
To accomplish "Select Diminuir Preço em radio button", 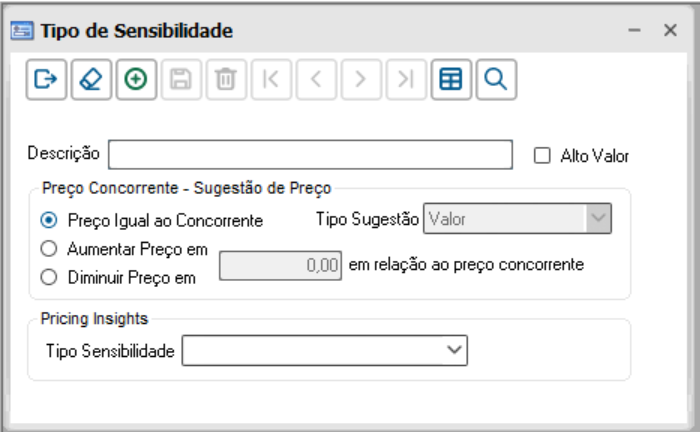I will pyautogui.click(x=48, y=278).
